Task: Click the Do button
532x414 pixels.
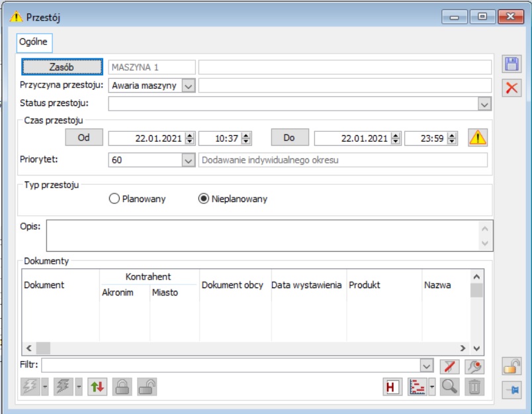Action: click(290, 138)
